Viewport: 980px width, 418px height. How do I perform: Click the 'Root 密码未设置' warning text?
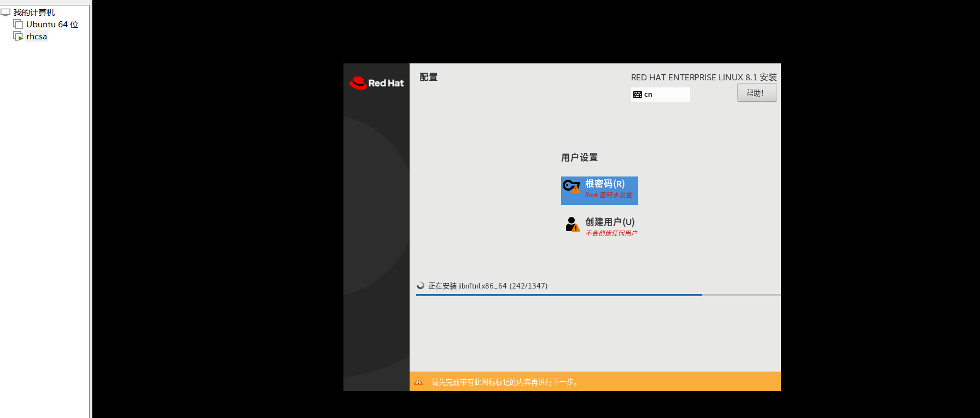tap(609, 195)
